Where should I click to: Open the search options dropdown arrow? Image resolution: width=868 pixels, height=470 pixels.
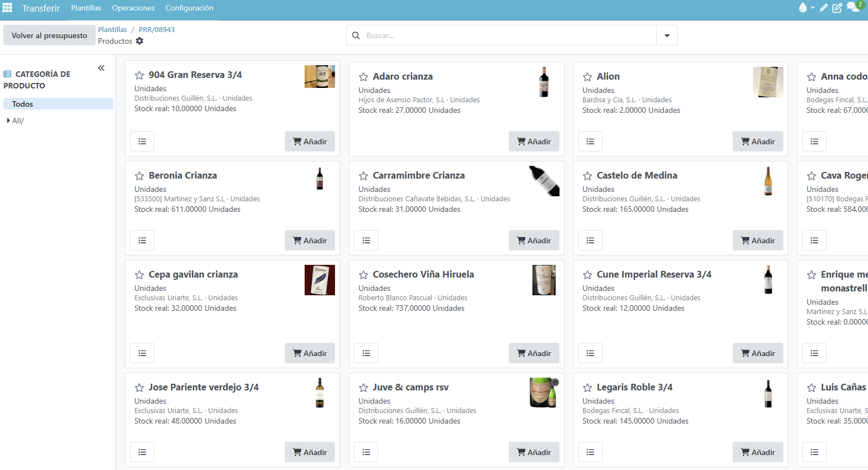point(667,35)
